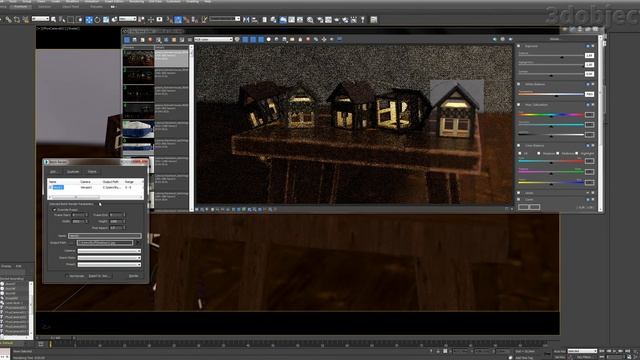Open the named selection sets dropdown
The height and width of the screenshot is (360, 640).
(224, 18)
